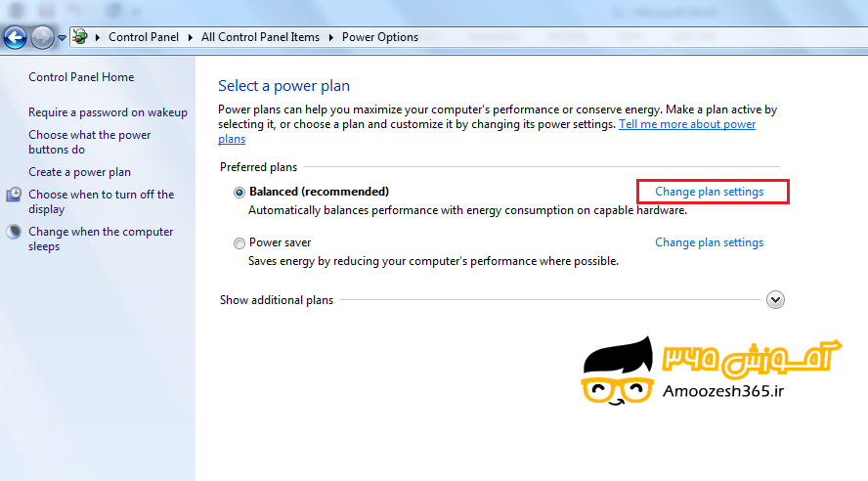868x481 pixels.
Task: Select the Balanced (recommended) radio button
Action: point(239,193)
